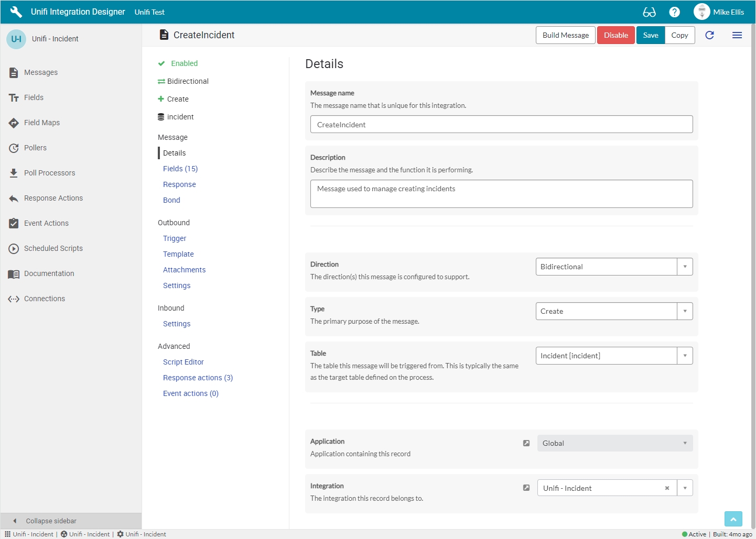
Task: Open Field Maps in the sidebar
Action: 41,123
